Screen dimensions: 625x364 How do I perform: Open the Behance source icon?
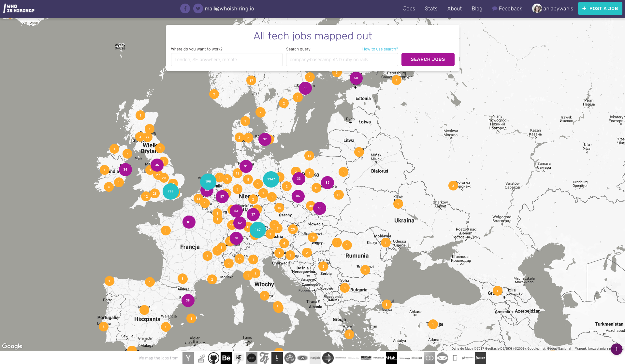point(226,358)
